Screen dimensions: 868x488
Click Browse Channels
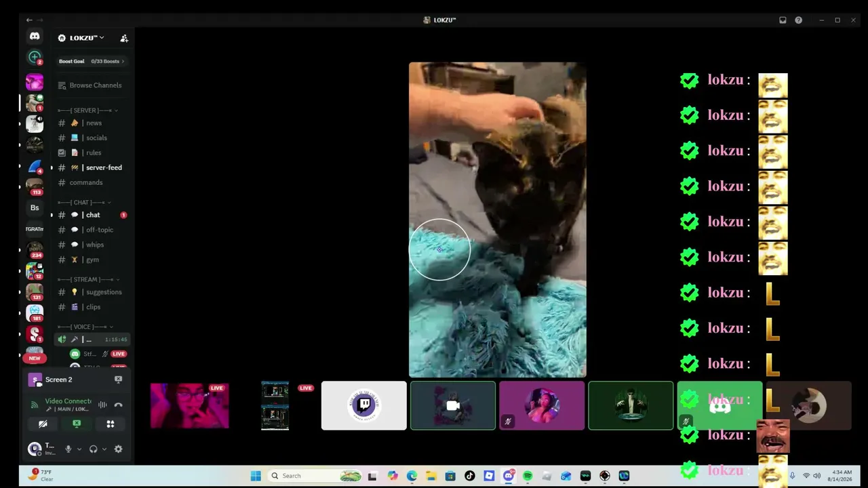92,85
